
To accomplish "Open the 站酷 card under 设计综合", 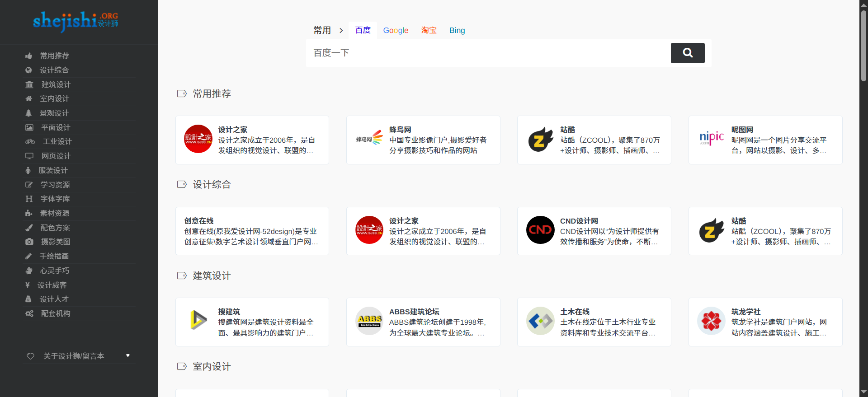I will tap(765, 231).
